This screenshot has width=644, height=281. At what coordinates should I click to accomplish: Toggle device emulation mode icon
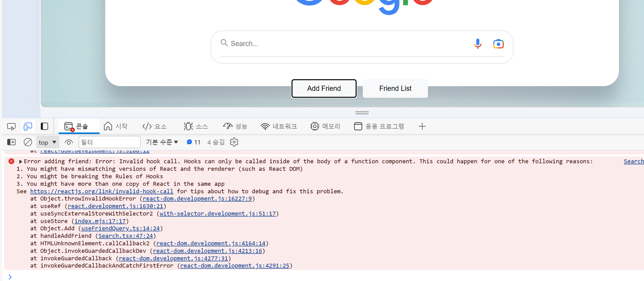point(28,127)
